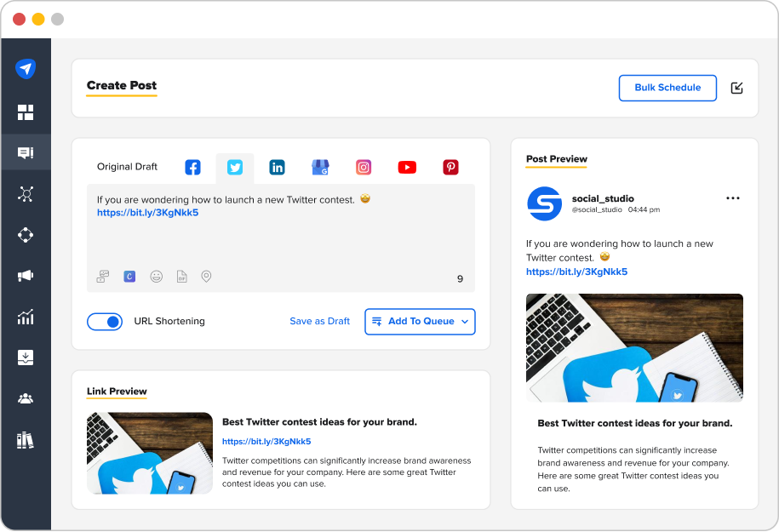
Task: Click the Bulk Schedule button
Action: pos(667,88)
